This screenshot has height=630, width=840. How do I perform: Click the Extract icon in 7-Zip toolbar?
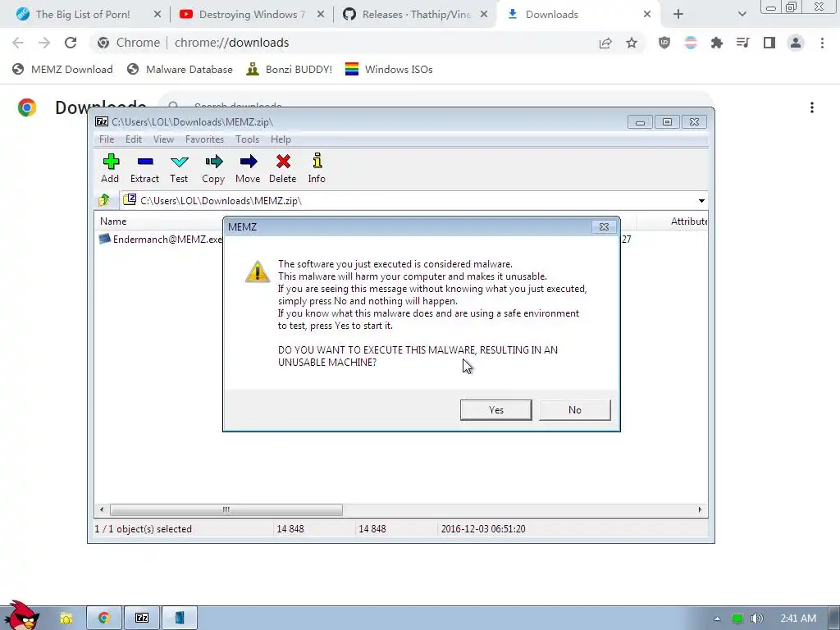(x=144, y=168)
